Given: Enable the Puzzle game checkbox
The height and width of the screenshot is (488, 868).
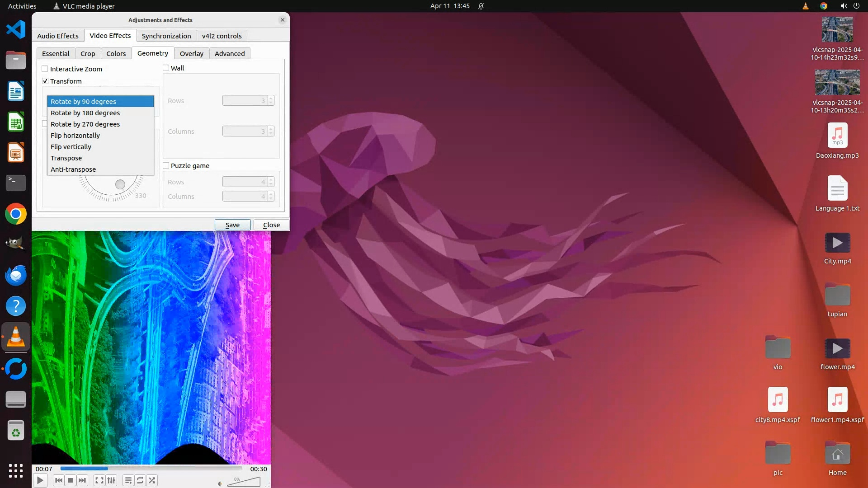Looking at the screenshot, I should (x=166, y=166).
